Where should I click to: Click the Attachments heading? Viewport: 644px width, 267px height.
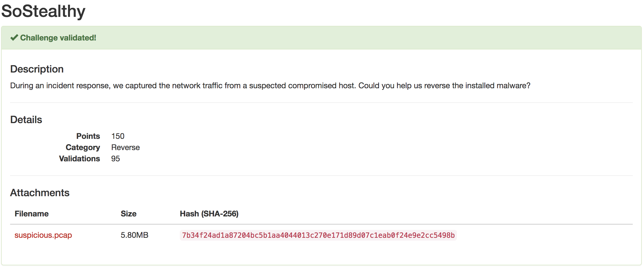click(40, 193)
